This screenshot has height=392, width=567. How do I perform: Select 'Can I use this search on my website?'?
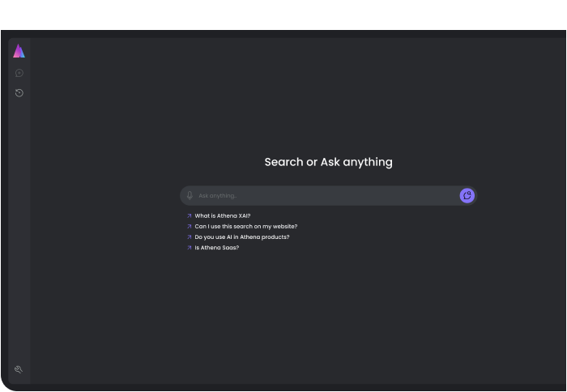tap(246, 227)
